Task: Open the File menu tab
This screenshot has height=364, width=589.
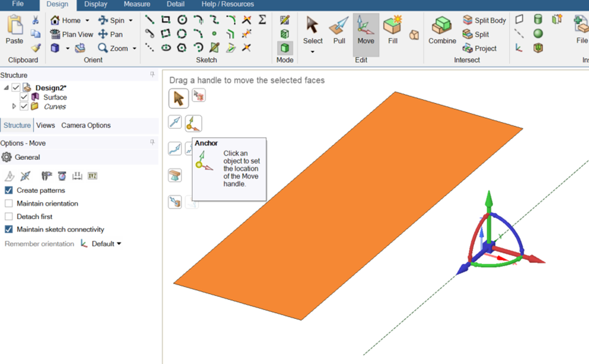Action: 18,4
